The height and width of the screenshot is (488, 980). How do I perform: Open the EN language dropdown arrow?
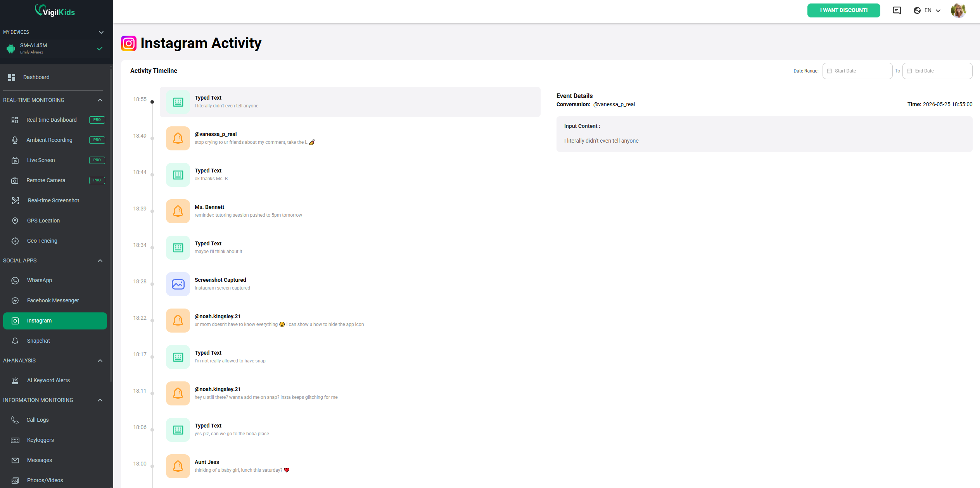938,10
